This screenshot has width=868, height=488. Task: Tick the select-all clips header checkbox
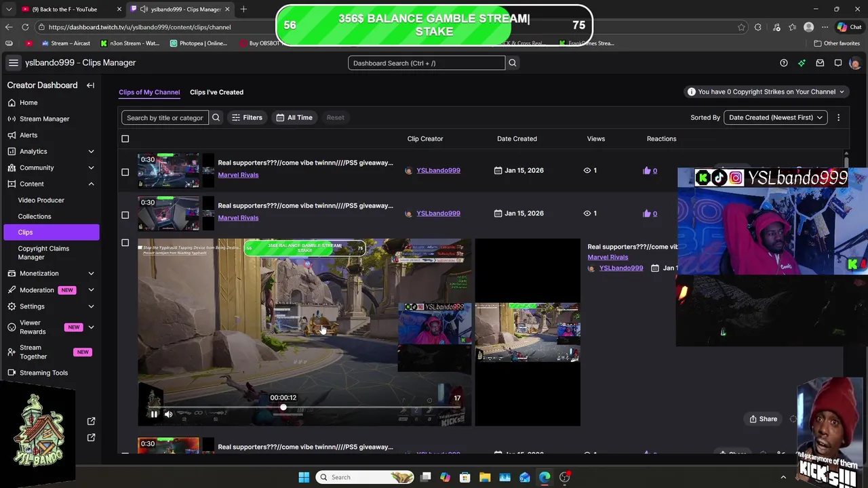pyautogui.click(x=125, y=139)
